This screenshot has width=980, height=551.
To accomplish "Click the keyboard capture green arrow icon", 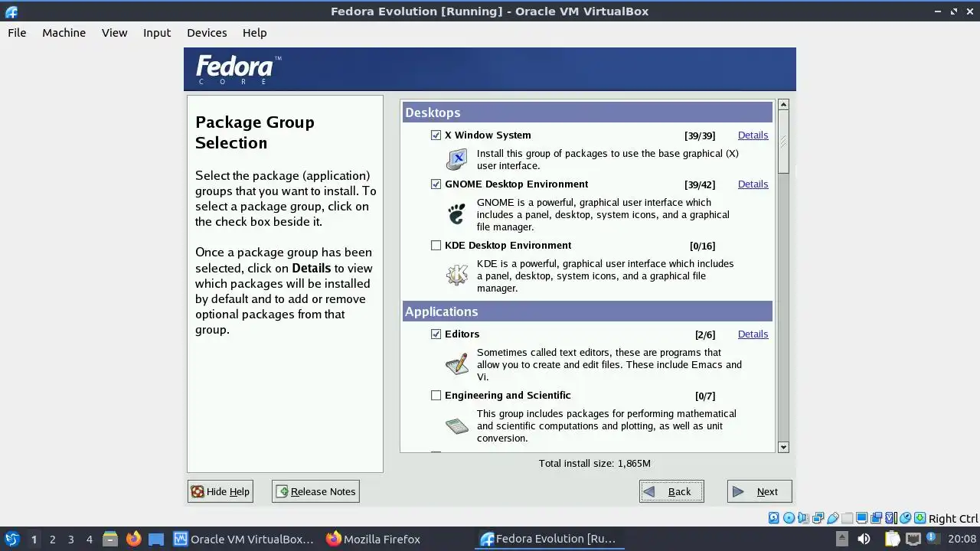I will pyautogui.click(x=920, y=518).
